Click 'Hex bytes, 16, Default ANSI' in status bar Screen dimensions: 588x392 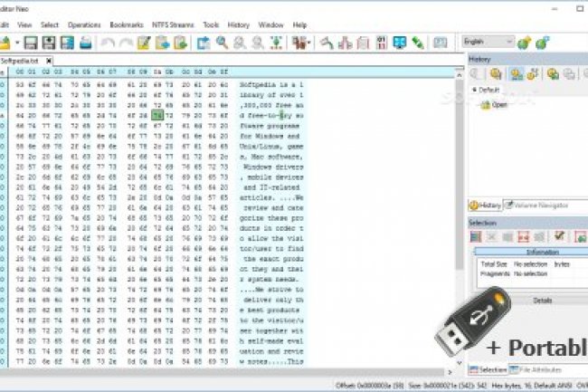[532, 386]
